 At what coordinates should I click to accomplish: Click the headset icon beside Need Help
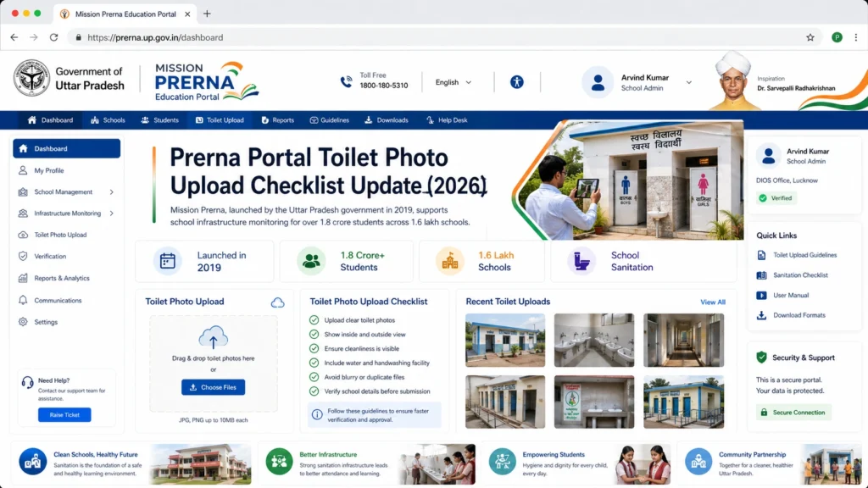click(27, 382)
